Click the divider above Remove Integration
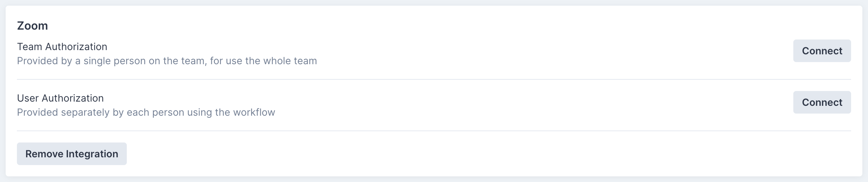This screenshot has width=868, height=182. [434, 131]
